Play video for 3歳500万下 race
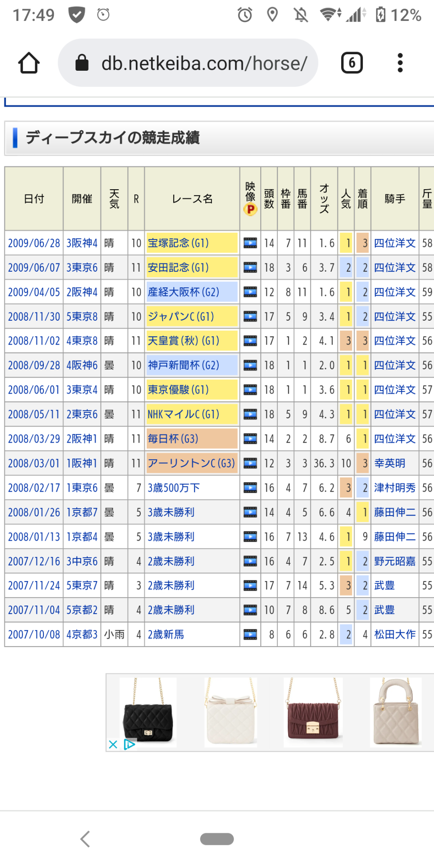434x868 pixels. click(250, 488)
